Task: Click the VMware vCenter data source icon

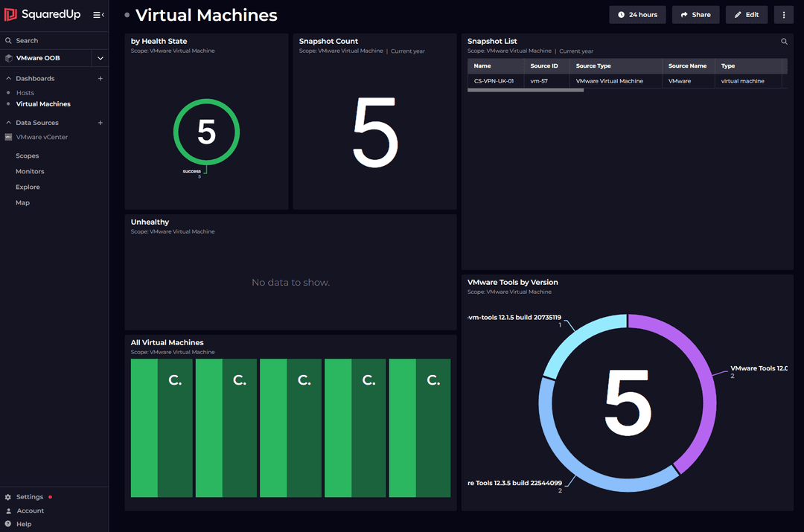Action: [7, 137]
